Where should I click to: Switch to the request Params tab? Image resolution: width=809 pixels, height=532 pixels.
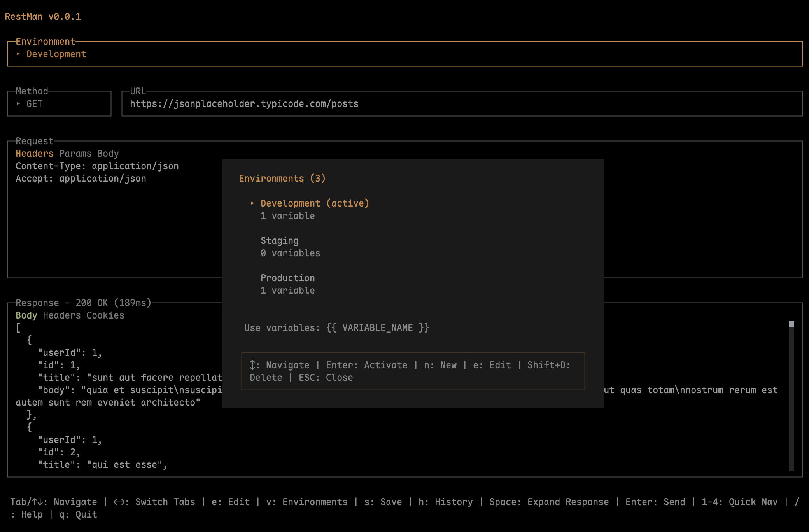tap(75, 154)
